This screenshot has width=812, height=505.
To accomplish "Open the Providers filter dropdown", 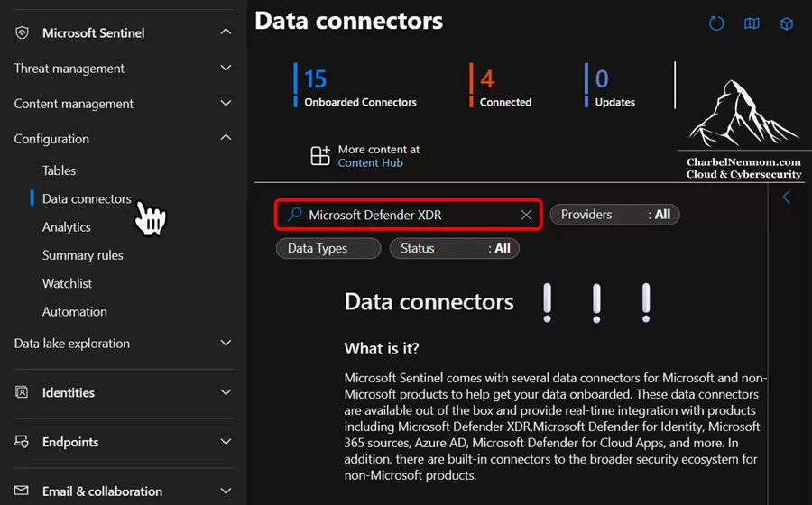I will [614, 215].
